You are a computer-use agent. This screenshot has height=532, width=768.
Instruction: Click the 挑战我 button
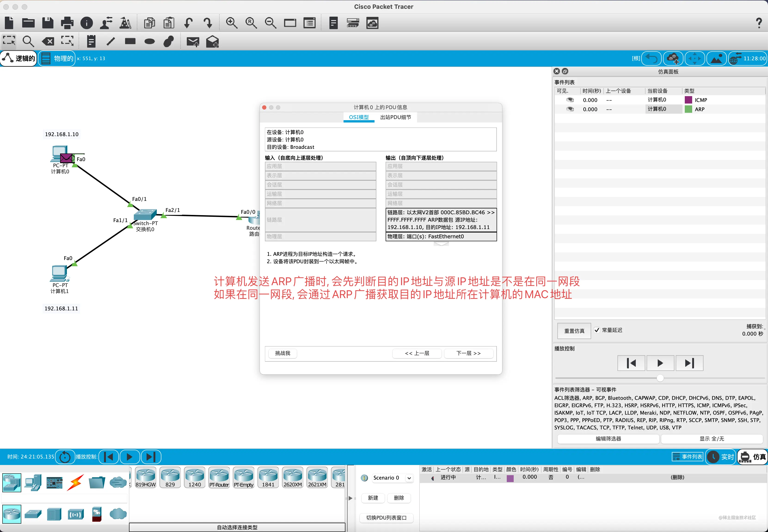point(283,353)
